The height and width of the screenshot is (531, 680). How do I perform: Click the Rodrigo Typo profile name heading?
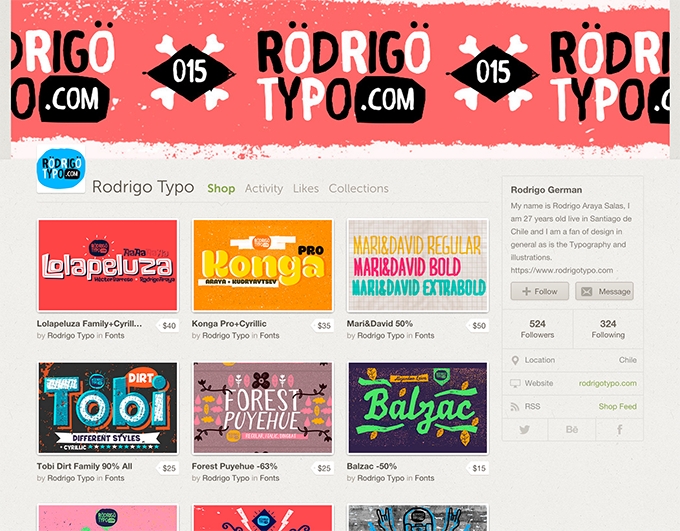point(143,187)
